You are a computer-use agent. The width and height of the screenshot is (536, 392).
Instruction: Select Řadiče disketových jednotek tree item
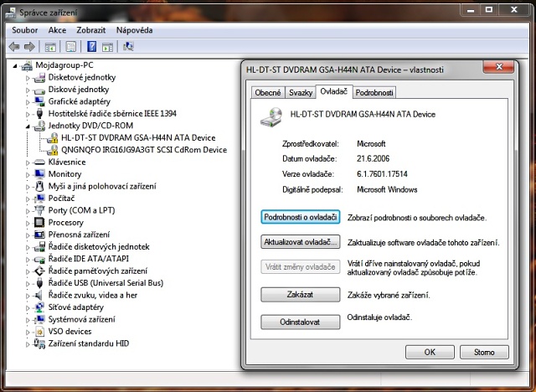coord(99,247)
